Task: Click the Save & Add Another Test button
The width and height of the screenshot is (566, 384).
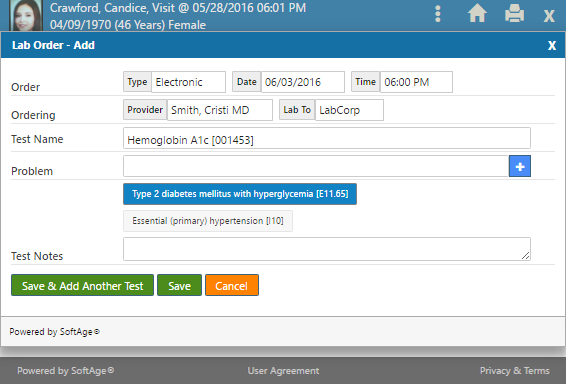Action: [82, 285]
